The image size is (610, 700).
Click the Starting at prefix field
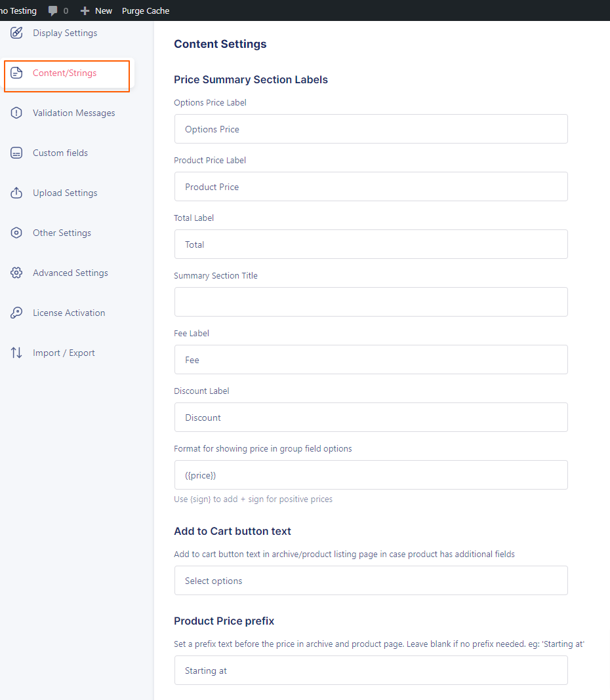point(371,670)
